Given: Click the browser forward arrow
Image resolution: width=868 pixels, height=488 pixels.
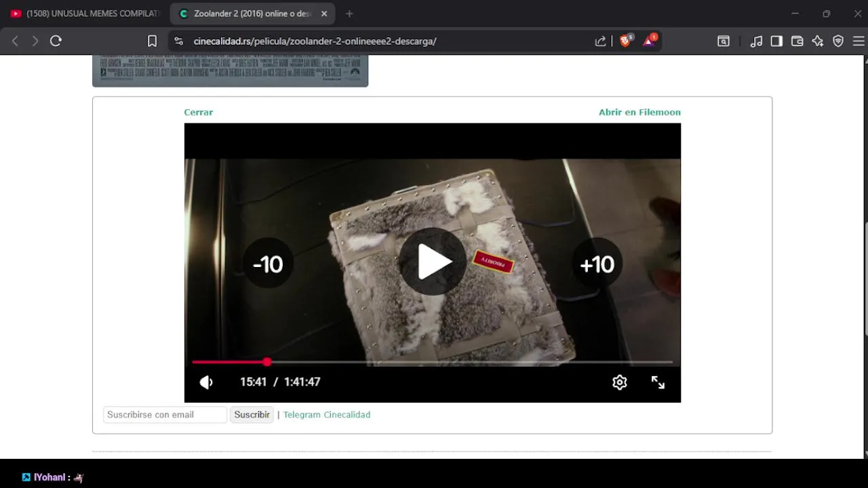Looking at the screenshot, I should tap(35, 41).
